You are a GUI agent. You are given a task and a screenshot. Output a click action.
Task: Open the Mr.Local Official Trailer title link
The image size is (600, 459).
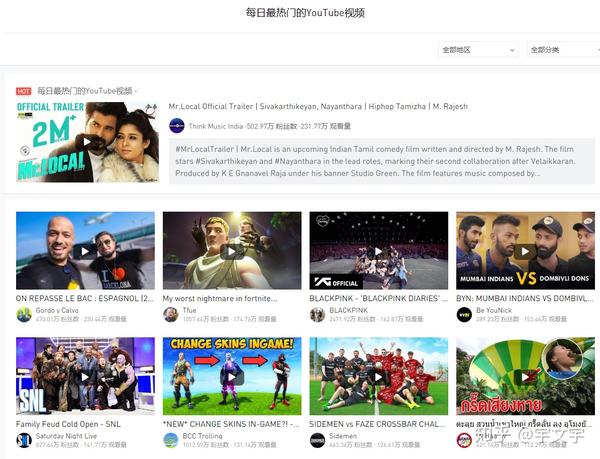pyautogui.click(x=318, y=106)
